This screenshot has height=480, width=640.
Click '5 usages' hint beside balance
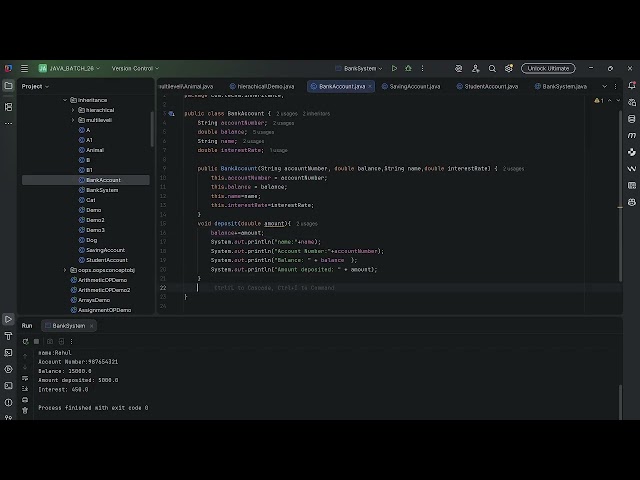(263, 132)
